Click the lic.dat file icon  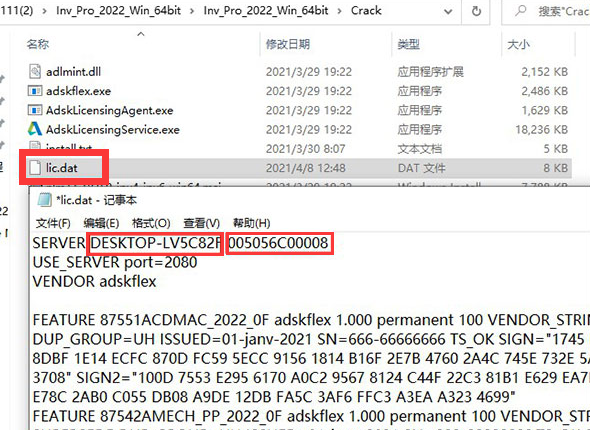35,168
